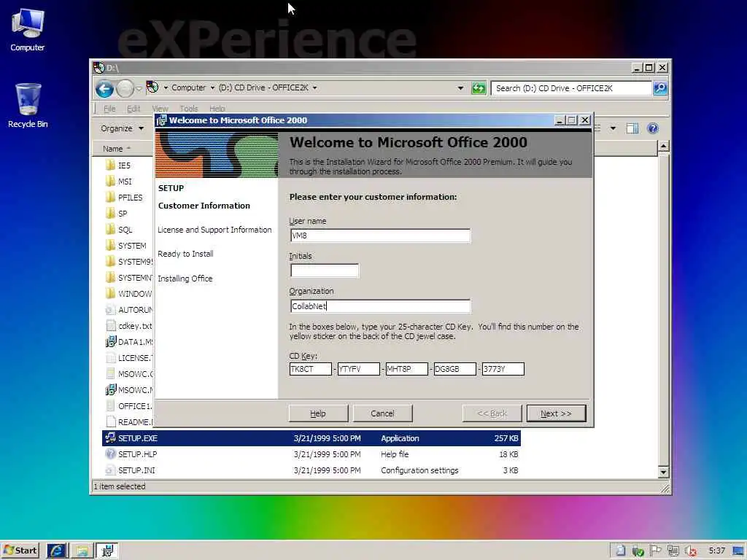
Task: Click the Office setup taskbar button
Action: 107,551
